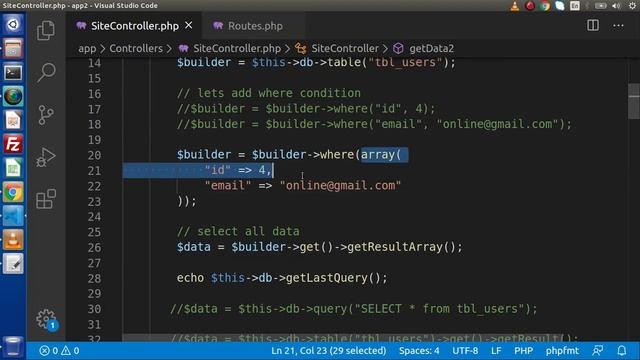Image resolution: width=640 pixels, height=360 pixels.
Task: Click getResultArray() on line 26
Action: tap(401, 247)
